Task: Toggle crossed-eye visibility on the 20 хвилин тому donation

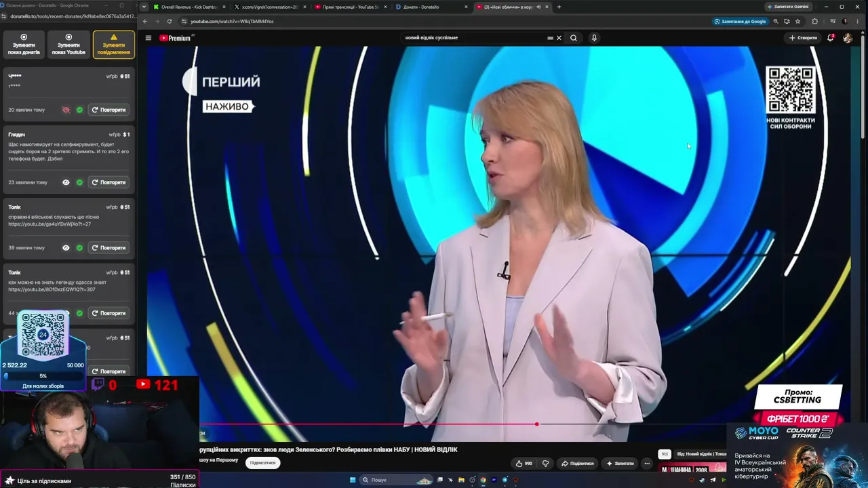Action: click(66, 110)
